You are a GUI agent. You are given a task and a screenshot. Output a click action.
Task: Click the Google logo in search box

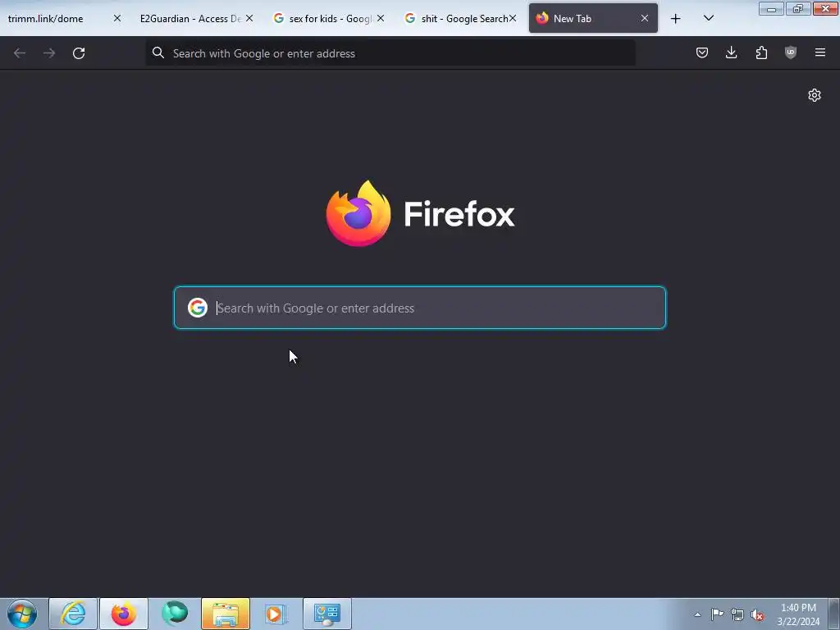pyautogui.click(x=198, y=308)
